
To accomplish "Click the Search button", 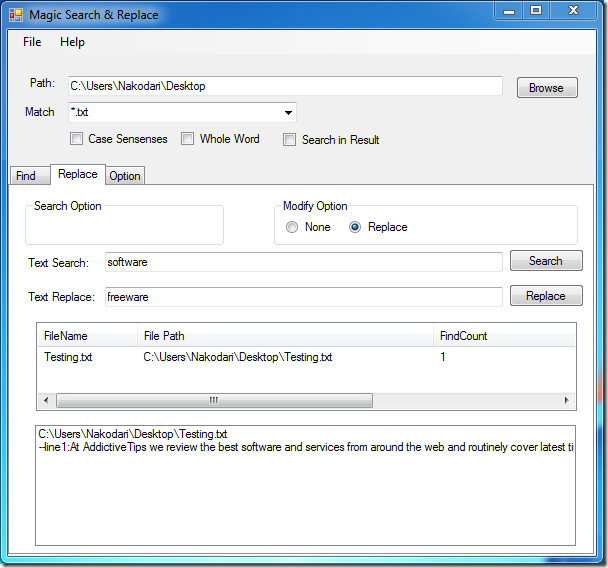I will (x=546, y=261).
